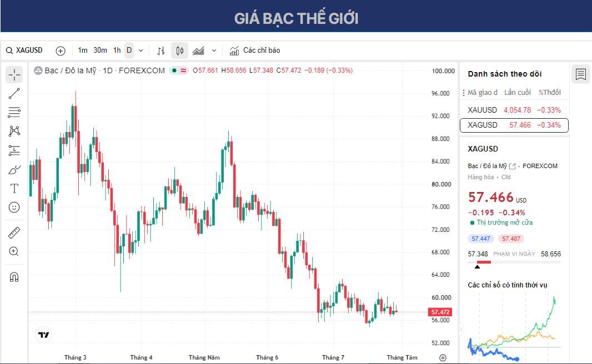Open Các chỉ báo indicators menu

[255, 50]
